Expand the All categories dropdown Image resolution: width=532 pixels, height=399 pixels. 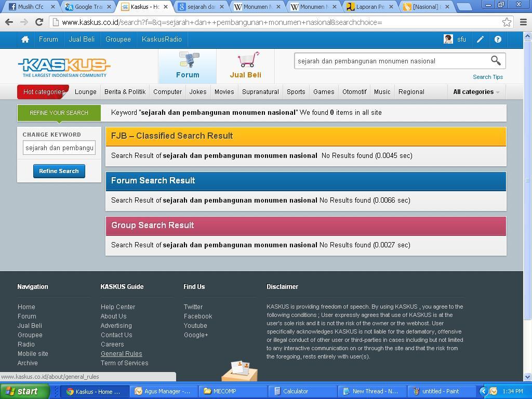(x=476, y=92)
